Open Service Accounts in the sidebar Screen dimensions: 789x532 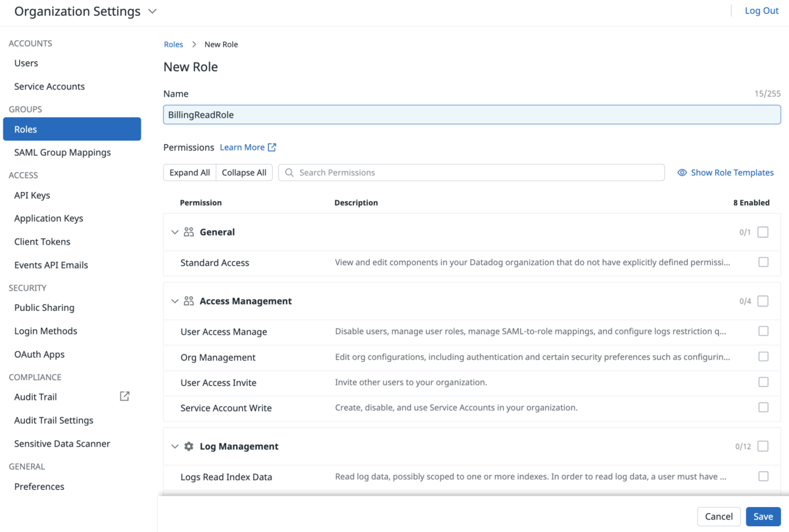coord(49,86)
